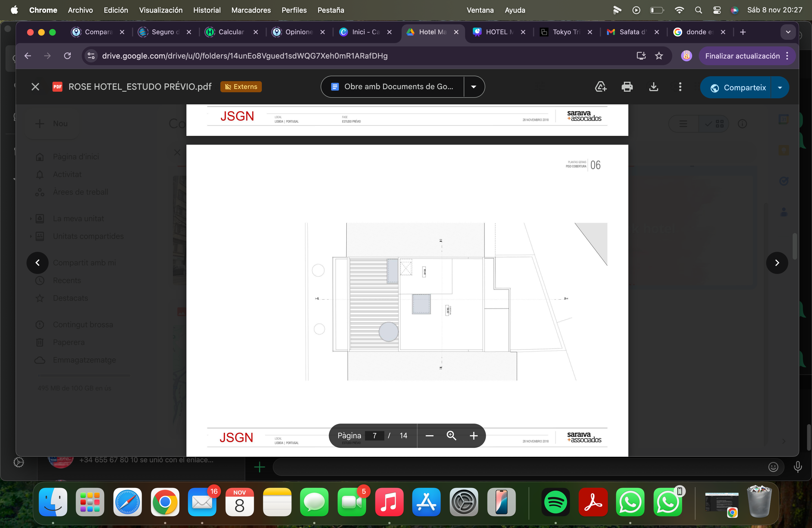Screen dimensions: 812x528
Task: Download the PDF with the download icon
Action: [653, 87]
